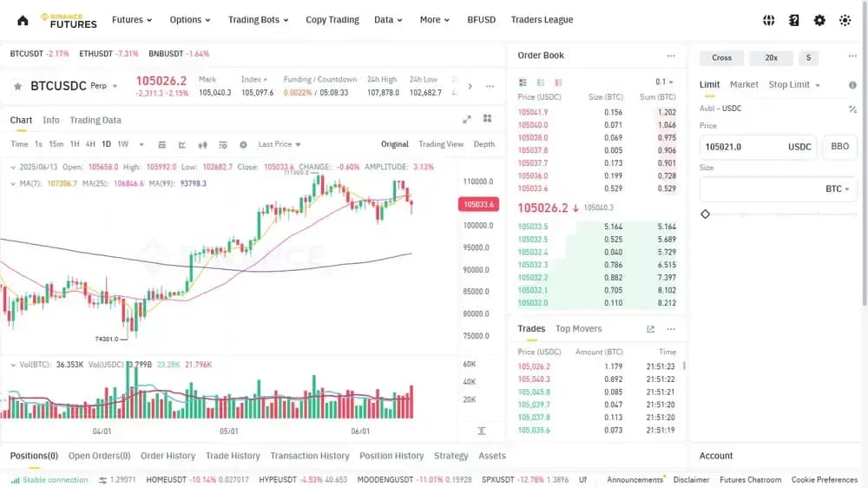Toggle the light/dark theme icon
Screen dimensions: 868x488
[845, 21]
